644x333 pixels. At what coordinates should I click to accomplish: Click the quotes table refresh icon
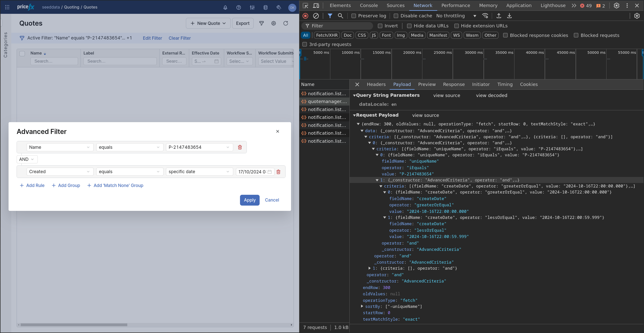(x=286, y=23)
